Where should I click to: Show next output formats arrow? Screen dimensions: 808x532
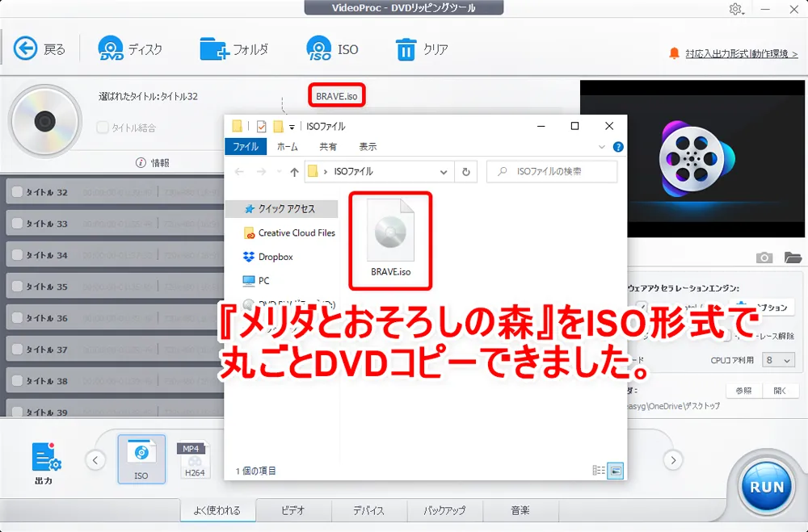673,460
